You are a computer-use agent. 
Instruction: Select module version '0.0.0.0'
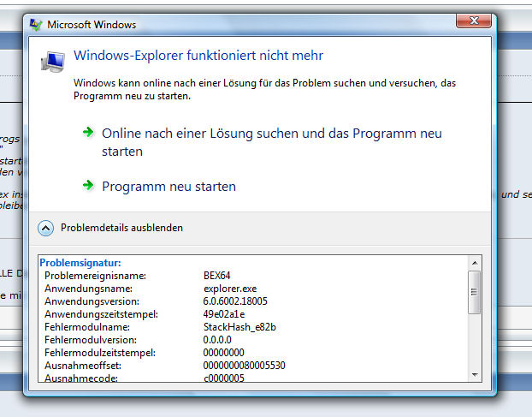coord(217,340)
